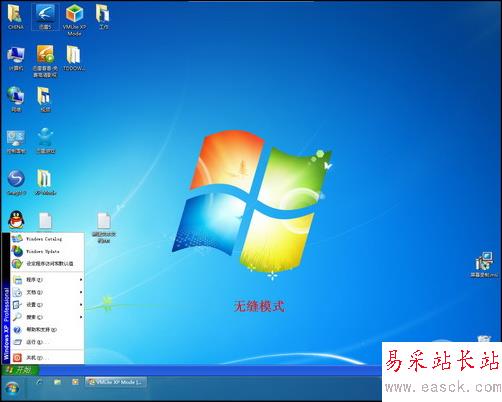Open Search (搜索) in XP start menu
Image resolution: width=502 pixels, height=402 pixels.
(x=47, y=317)
